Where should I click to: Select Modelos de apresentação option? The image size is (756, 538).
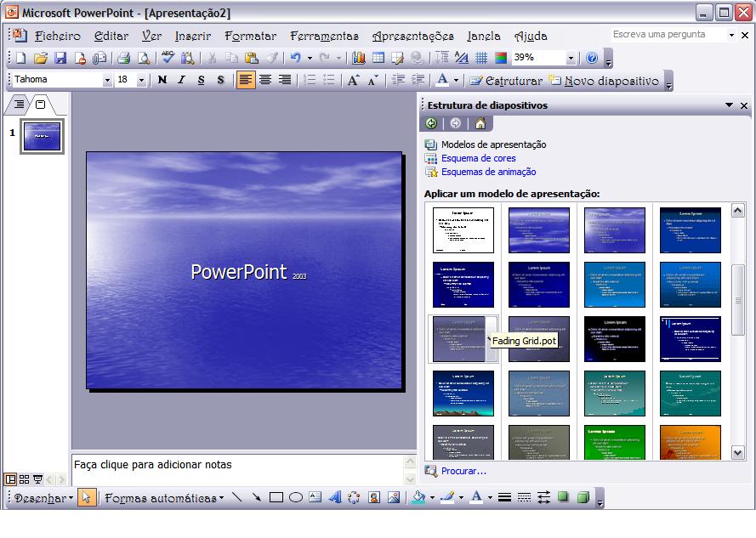(x=494, y=144)
